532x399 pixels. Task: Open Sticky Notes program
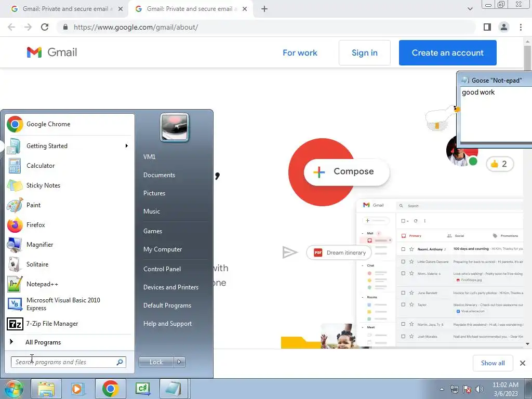(70, 185)
